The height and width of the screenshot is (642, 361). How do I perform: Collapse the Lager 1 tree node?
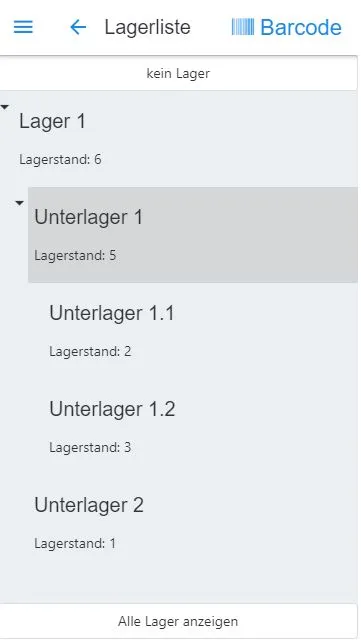tap(5, 107)
